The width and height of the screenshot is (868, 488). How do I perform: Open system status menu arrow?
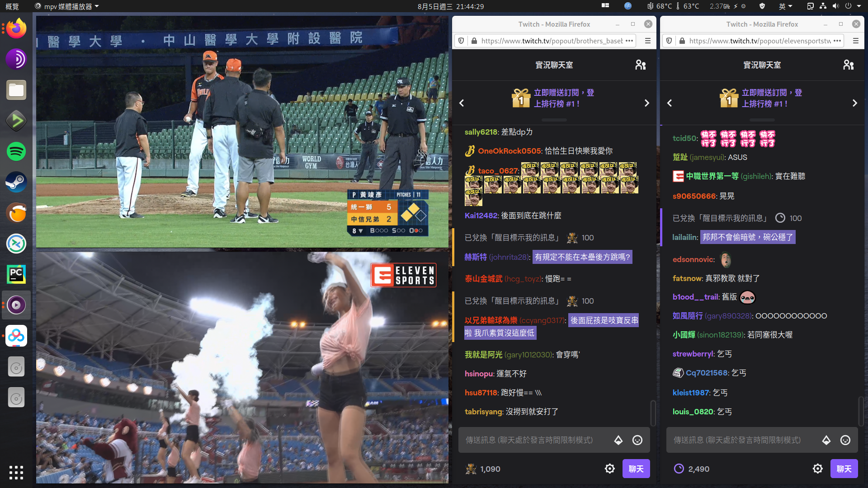pos(859,6)
